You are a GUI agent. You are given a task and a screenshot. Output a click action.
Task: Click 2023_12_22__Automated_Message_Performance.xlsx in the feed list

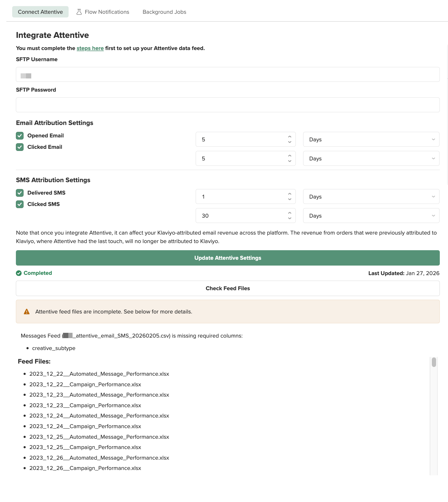99,374
